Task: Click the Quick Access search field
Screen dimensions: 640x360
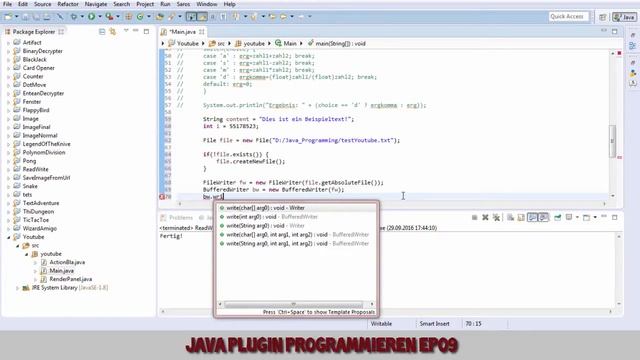Action: [x=569, y=17]
